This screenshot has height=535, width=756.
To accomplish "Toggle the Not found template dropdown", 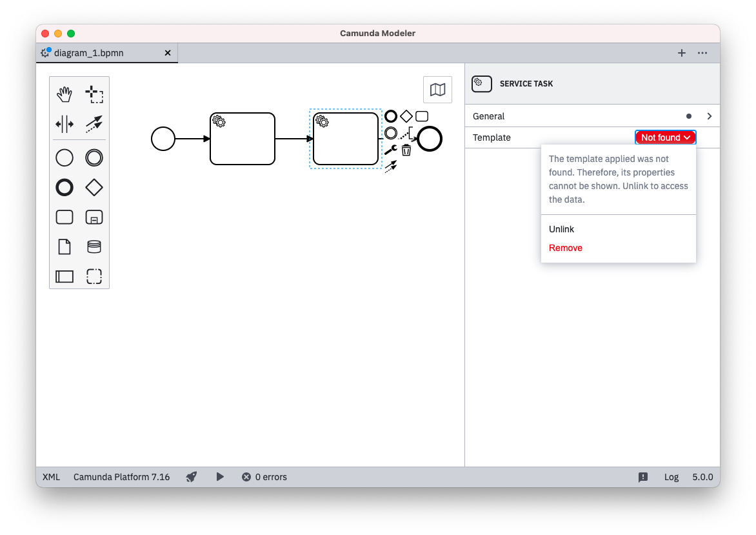I will pyautogui.click(x=666, y=137).
